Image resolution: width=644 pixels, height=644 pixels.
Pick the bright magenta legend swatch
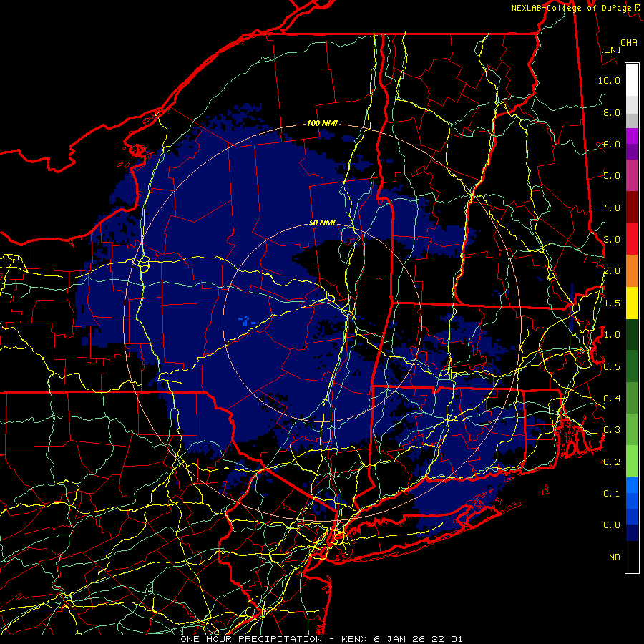tap(632, 136)
